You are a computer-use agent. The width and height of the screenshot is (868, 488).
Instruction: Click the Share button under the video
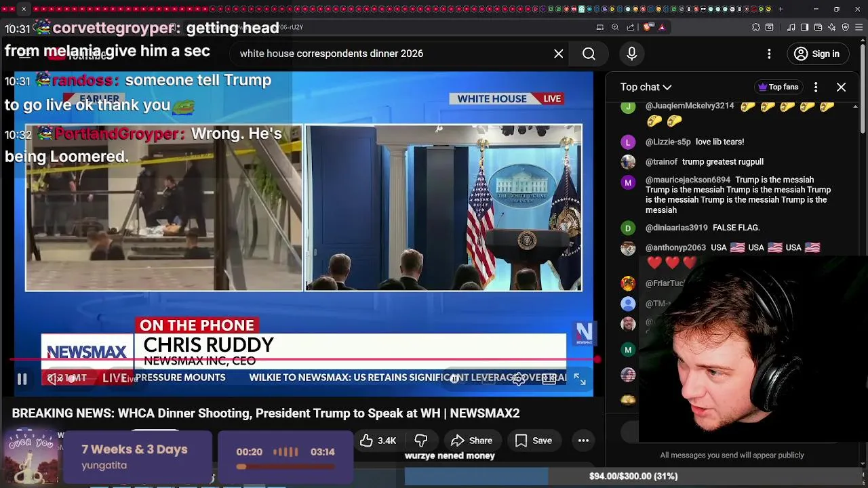[471, 441]
